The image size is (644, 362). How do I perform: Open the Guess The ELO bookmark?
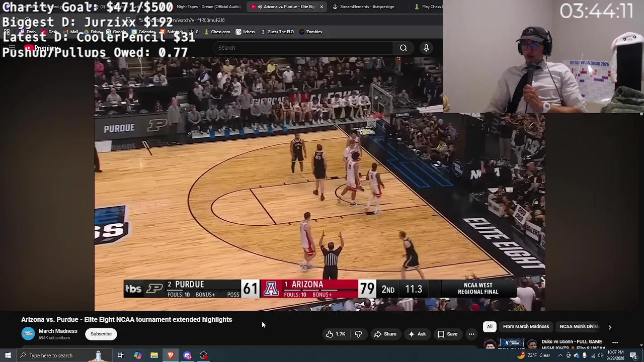point(277,32)
